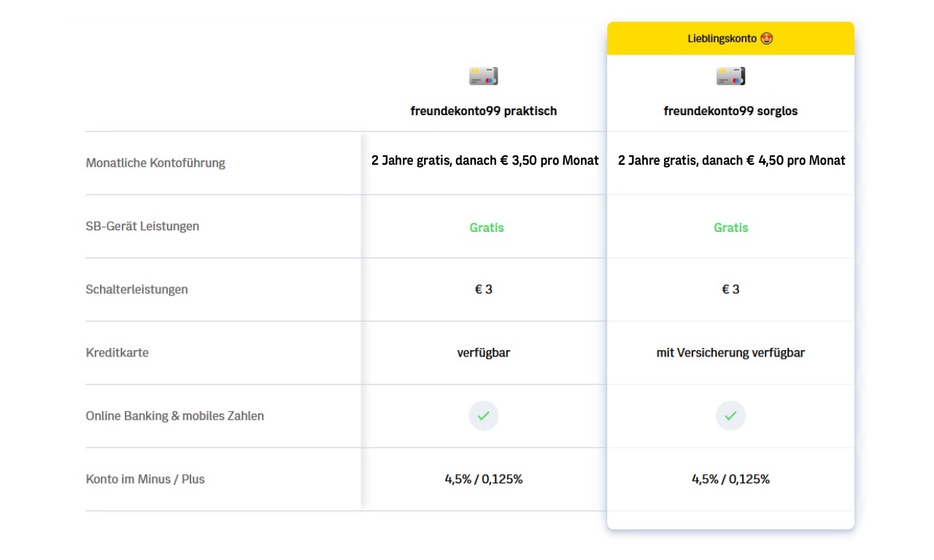This screenshot has height=560, width=934.
Task: Select the freundekonto99 praktisch heading
Action: (483, 111)
